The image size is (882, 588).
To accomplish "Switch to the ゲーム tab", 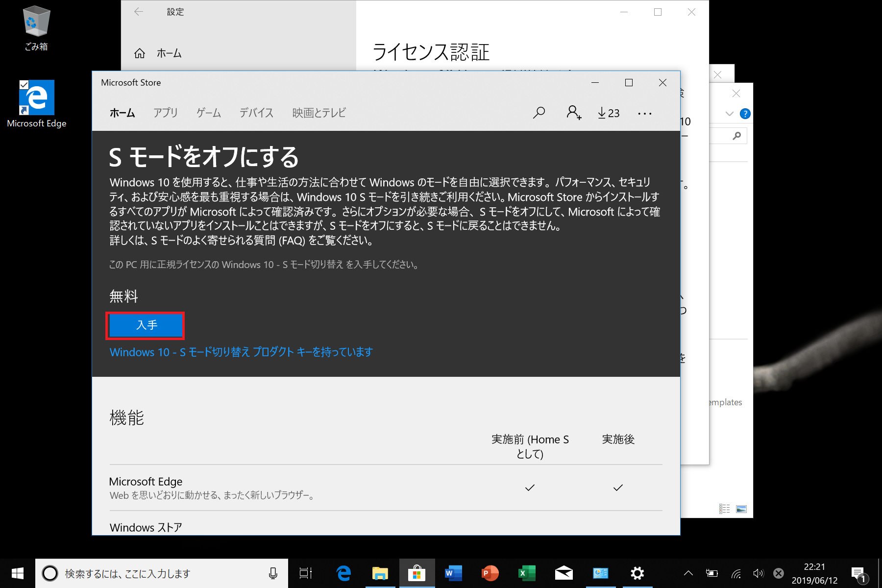I will coord(209,113).
